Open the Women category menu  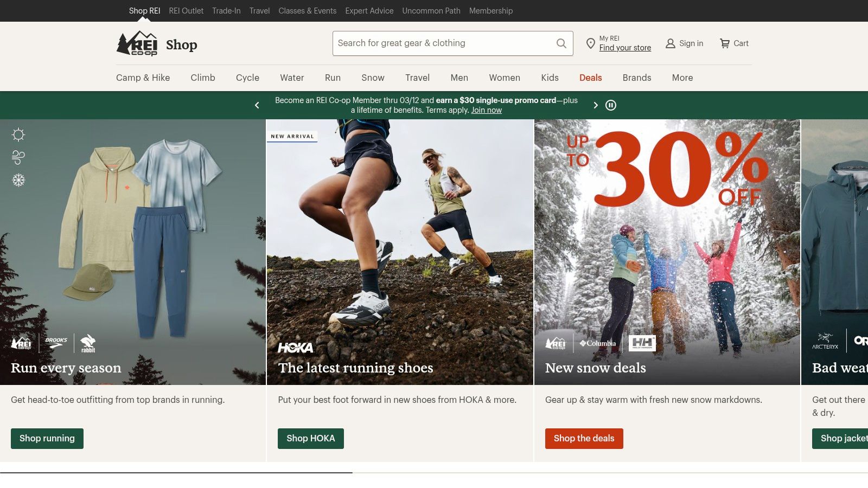tap(505, 78)
